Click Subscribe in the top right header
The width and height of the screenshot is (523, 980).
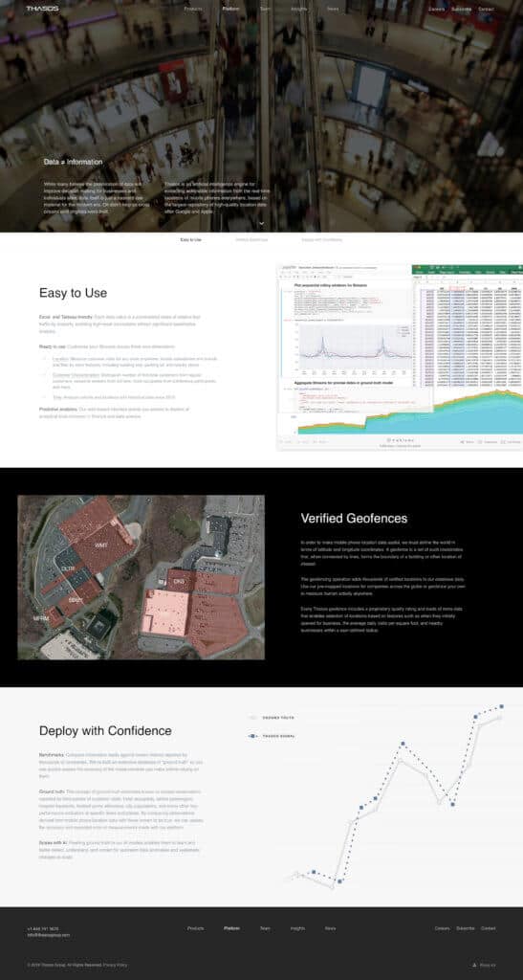[461, 10]
